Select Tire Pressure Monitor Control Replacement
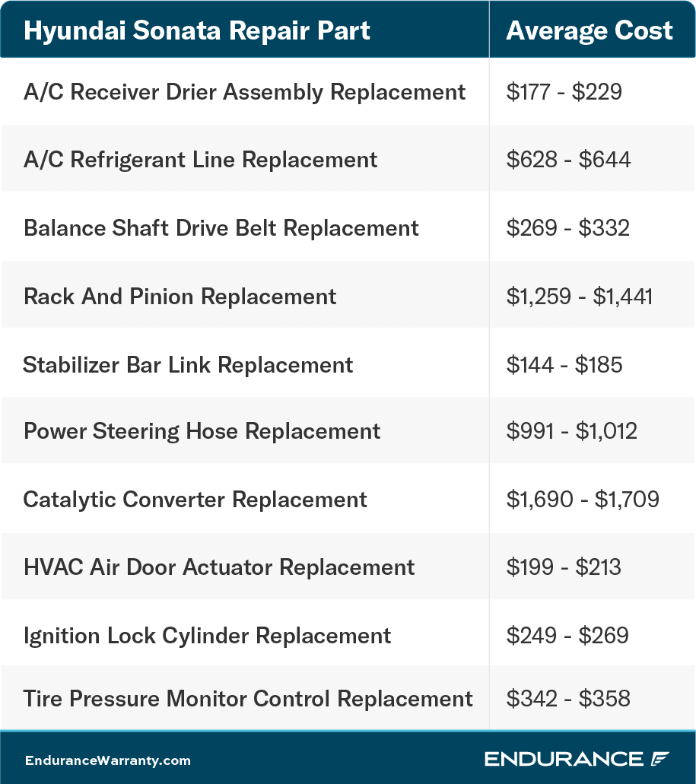Screen dimensions: 696x784 [x=248, y=698]
